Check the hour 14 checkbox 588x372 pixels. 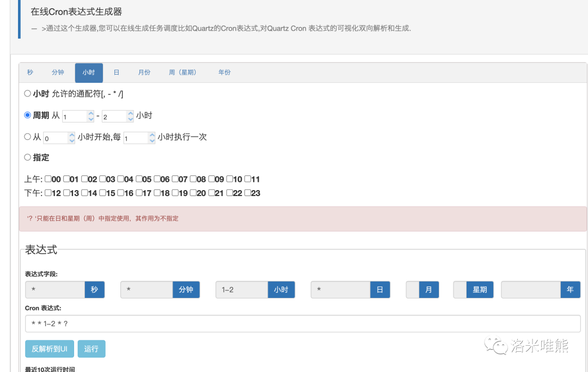point(84,193)
